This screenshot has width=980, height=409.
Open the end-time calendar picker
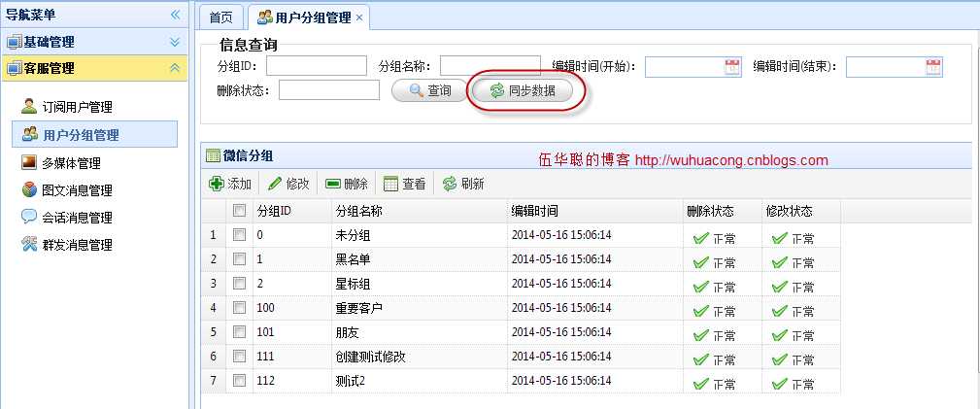(x=933, y=67)
